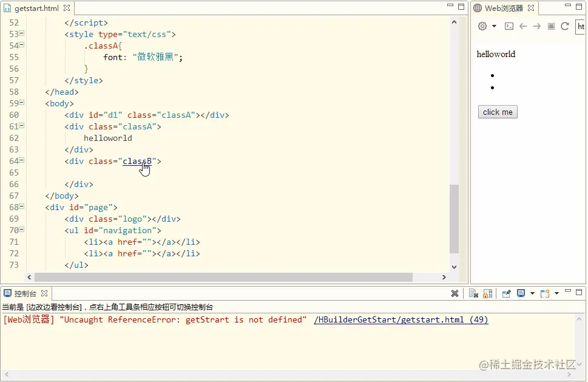Toggle console scroll lock icon
588x382 pixels.
[x=487, y=293]
